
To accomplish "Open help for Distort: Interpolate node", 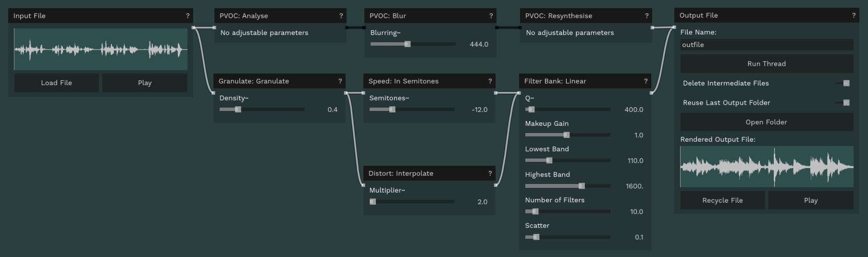I will (490, 173).
